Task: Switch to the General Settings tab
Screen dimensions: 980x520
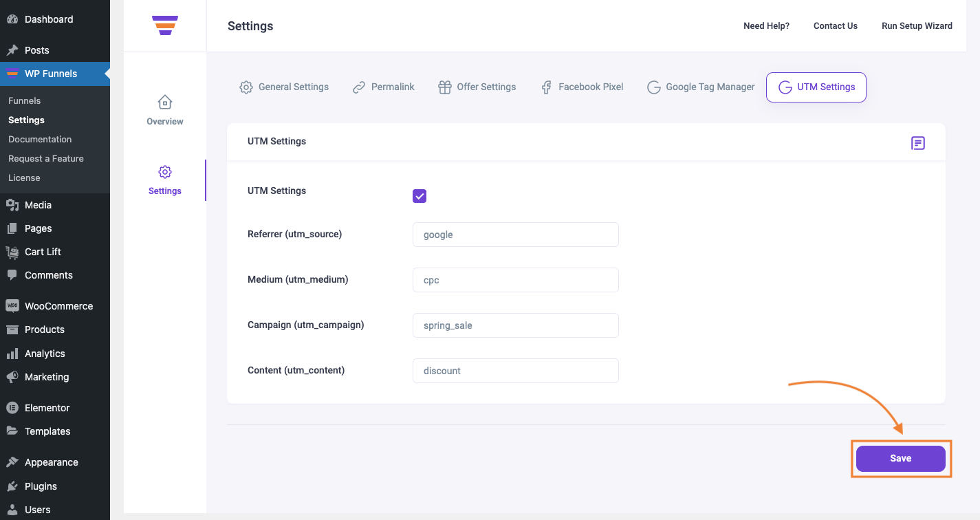Action: point(284,87)
